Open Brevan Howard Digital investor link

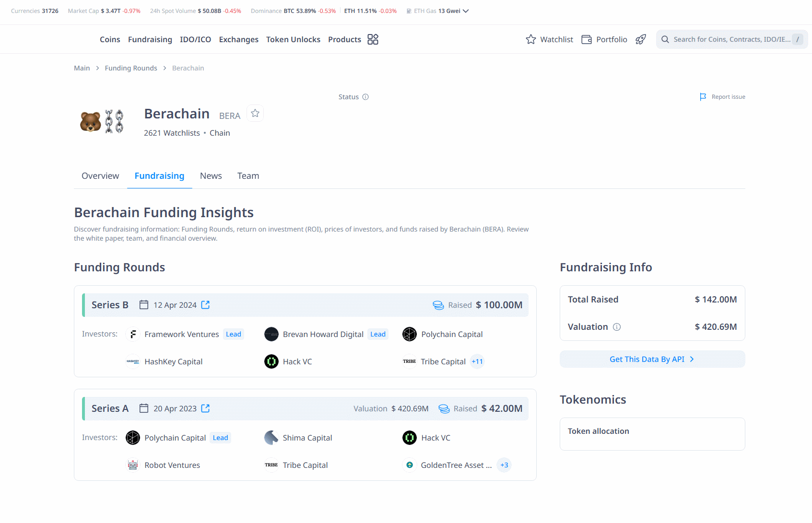pyautogui.click(x=323, y=334)
